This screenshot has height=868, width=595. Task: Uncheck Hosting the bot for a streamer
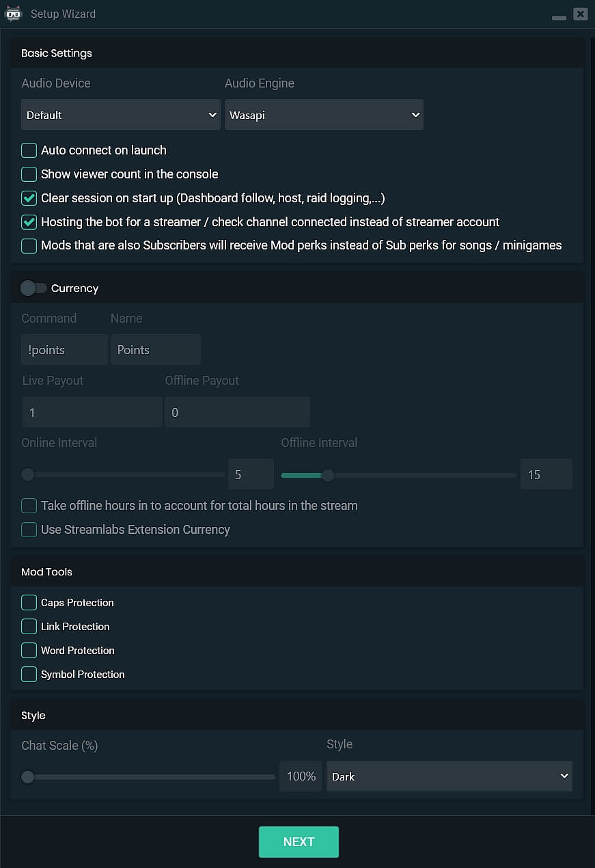[x=29, y=222]
